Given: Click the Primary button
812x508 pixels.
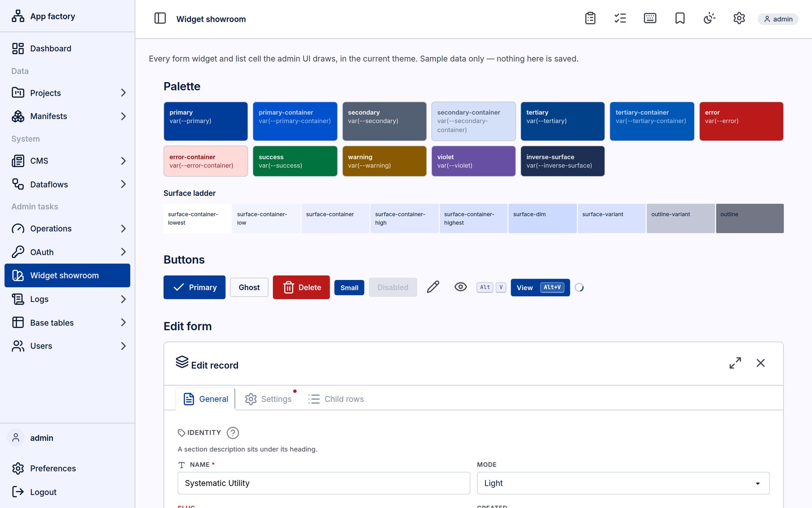Looking at the screenshot, I should [194, 287].
